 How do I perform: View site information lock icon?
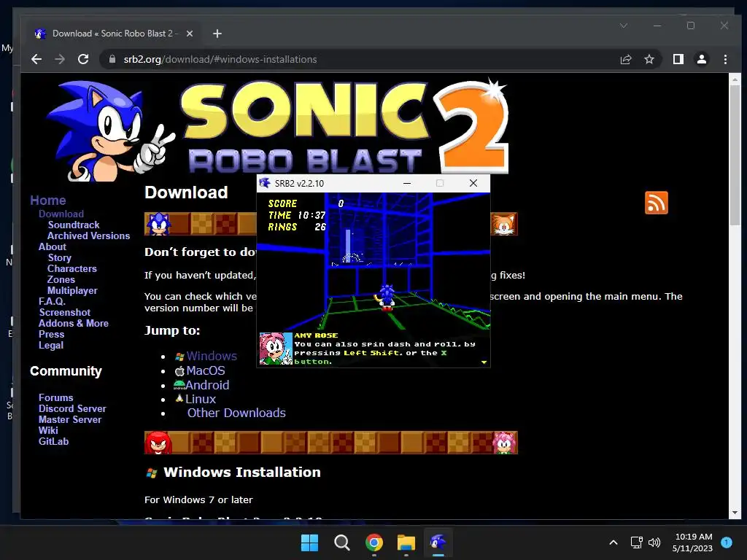point(112,59)
